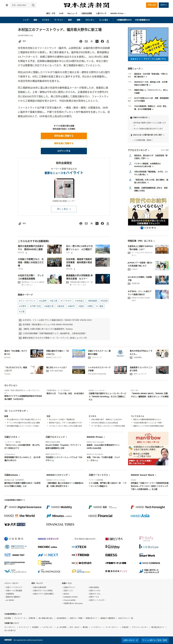Click the NIKKEI Asia logo
173x644 pixels.
pos(140,516)
